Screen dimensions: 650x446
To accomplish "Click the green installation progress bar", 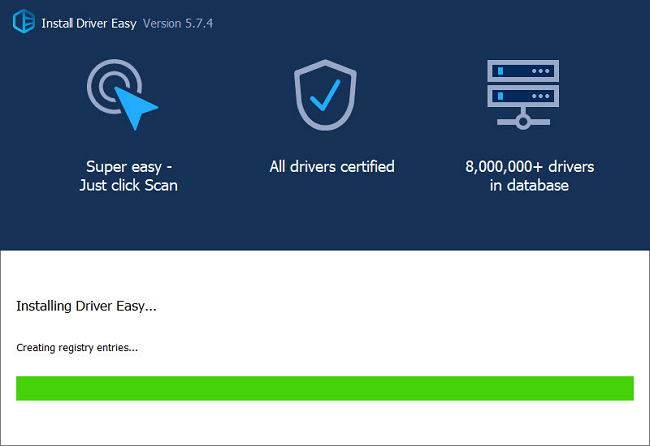I will pos(325,388).
